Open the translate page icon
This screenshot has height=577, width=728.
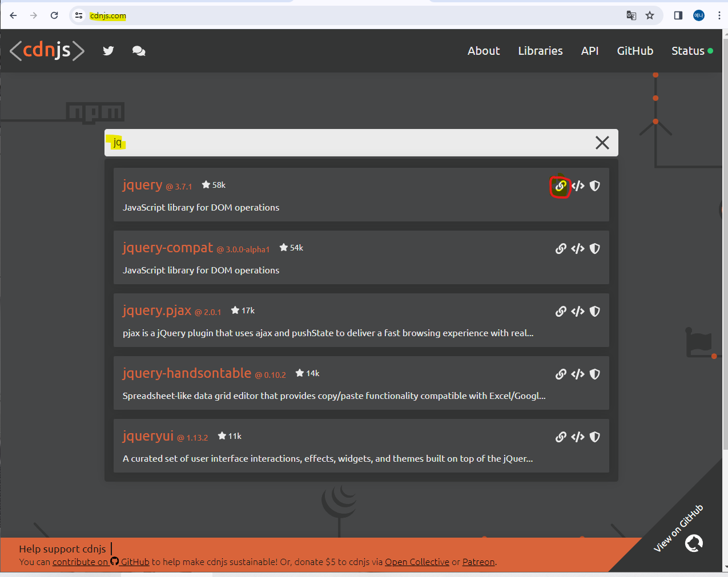click(x=632, y=15)
